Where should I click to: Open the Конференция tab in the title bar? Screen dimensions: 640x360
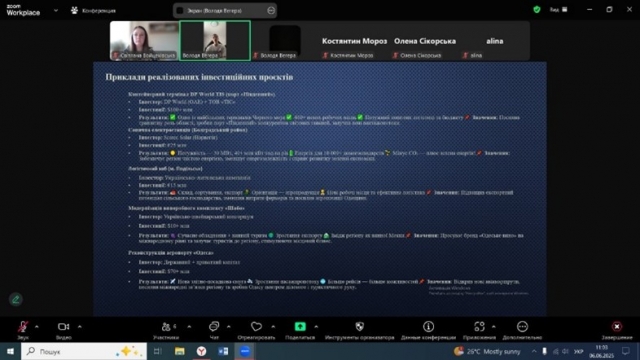[93, 11]
